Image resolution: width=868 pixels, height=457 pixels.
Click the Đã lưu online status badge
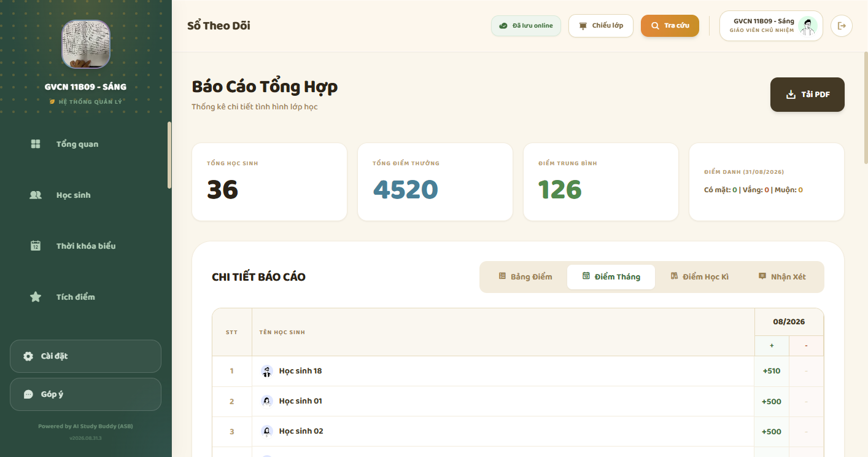pos(526,26)
